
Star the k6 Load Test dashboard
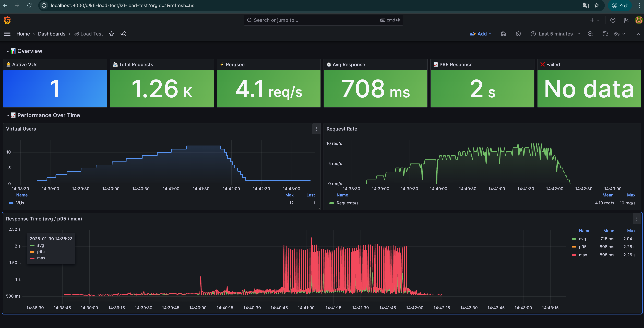coord(112,34)
